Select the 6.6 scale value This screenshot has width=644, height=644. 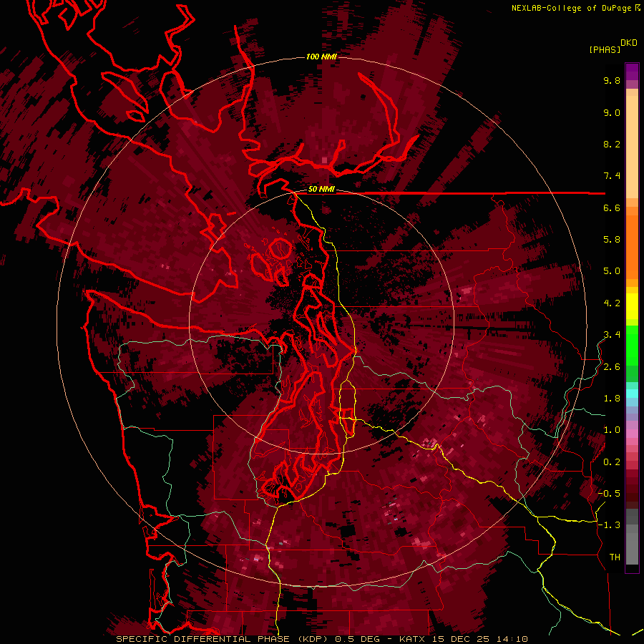click(612, 208)
